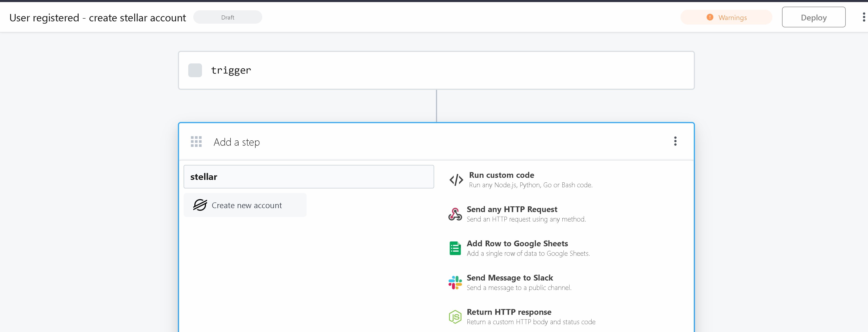This screenshot has width=868, height=332.
Task: Open the Add a step three-dot menu
Action: tap(675, 141)
